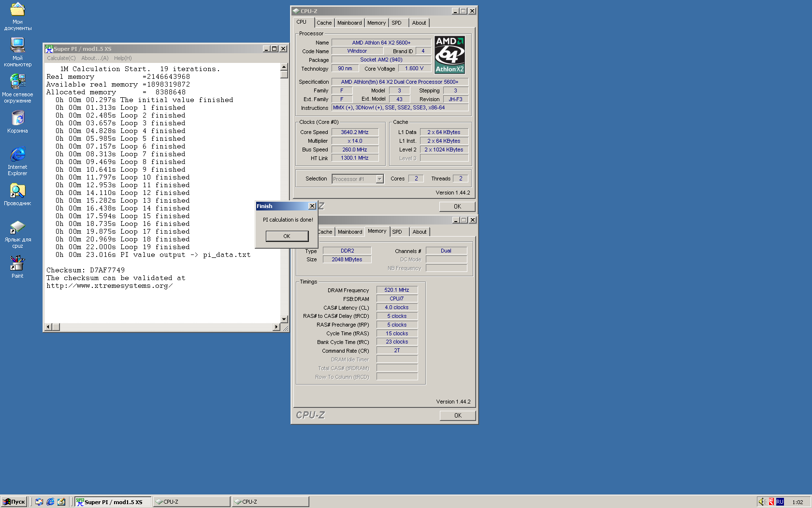
Task: Click Super PI horizontal scrollbar left arrow
Action: [48, 327]
